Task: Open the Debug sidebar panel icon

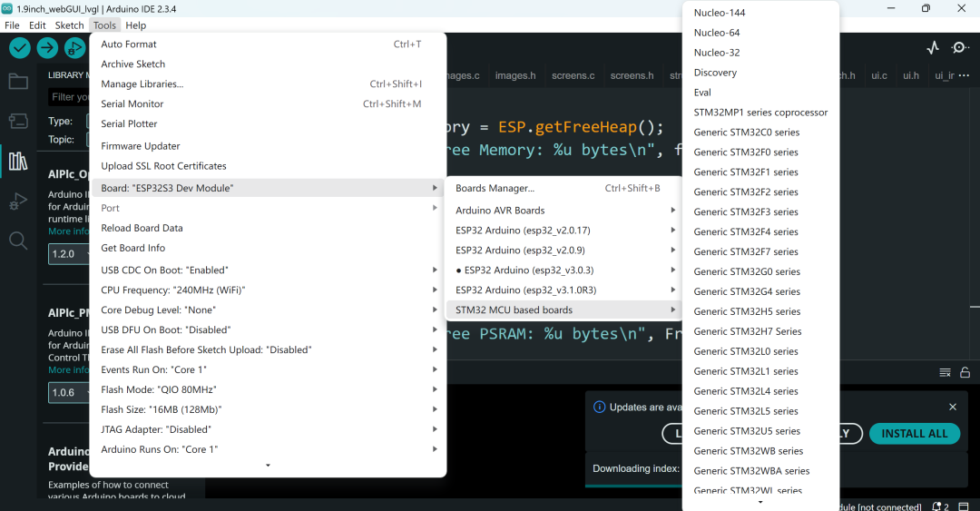Action: (18, 201)
